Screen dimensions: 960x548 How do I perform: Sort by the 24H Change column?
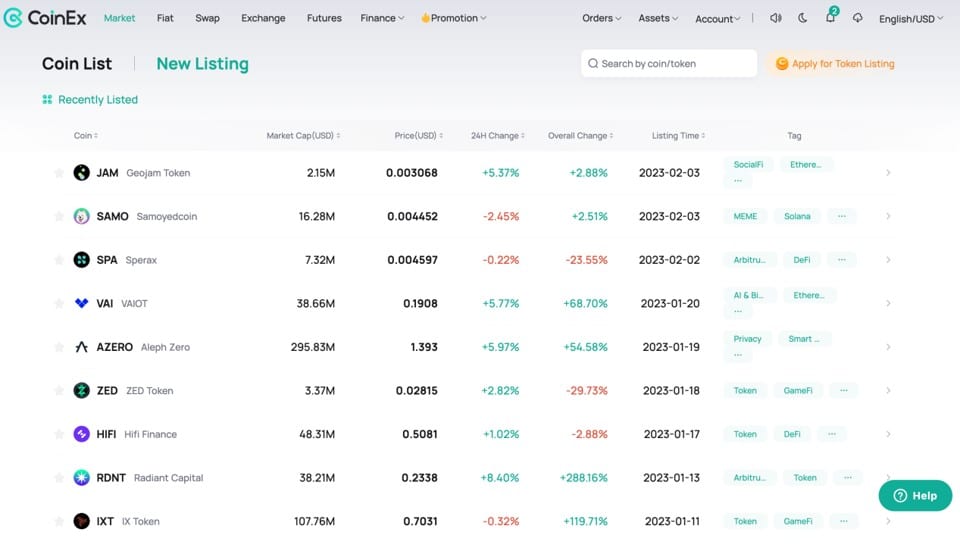[x=497, y=136]
